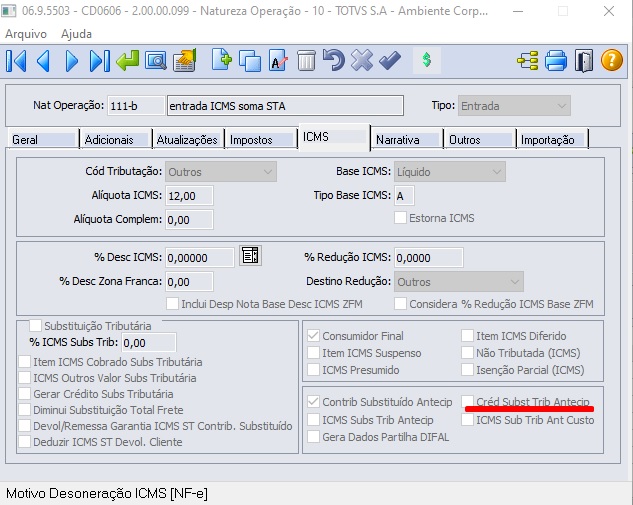This screenshot has height=505, width=633.
Task: Confirm with the checkmark icon
Action: coord(390,61)
